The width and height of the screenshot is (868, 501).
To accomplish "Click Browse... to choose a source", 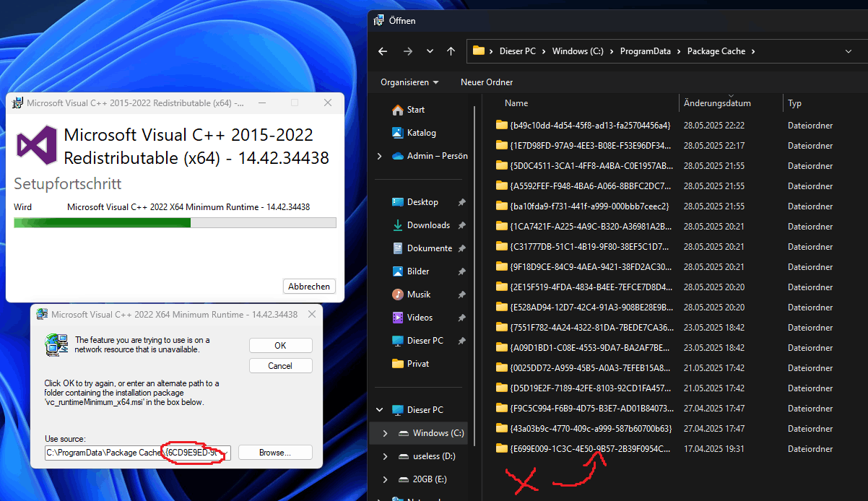I will tap(275, 453).
